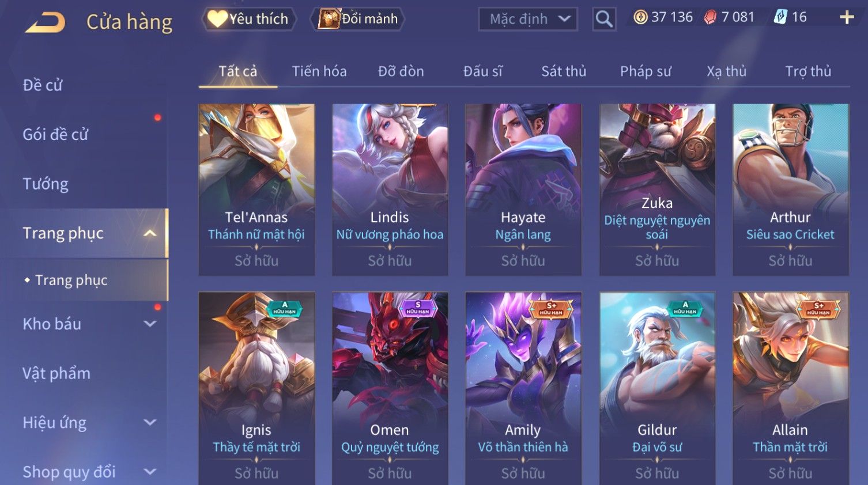Expand the Hiệu ứng sidebar section
Image resolution: width=868 pixels, height=485 pixels.
tap(150, 422)
